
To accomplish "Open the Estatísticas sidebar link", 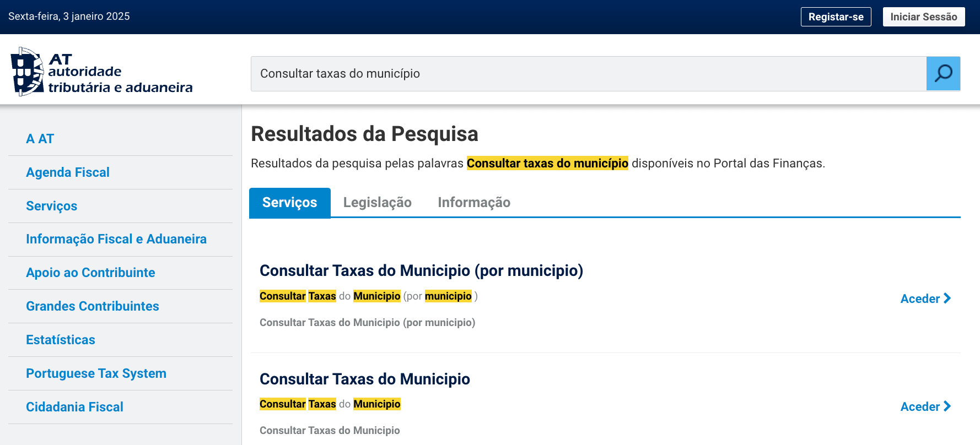I will 61,340.
